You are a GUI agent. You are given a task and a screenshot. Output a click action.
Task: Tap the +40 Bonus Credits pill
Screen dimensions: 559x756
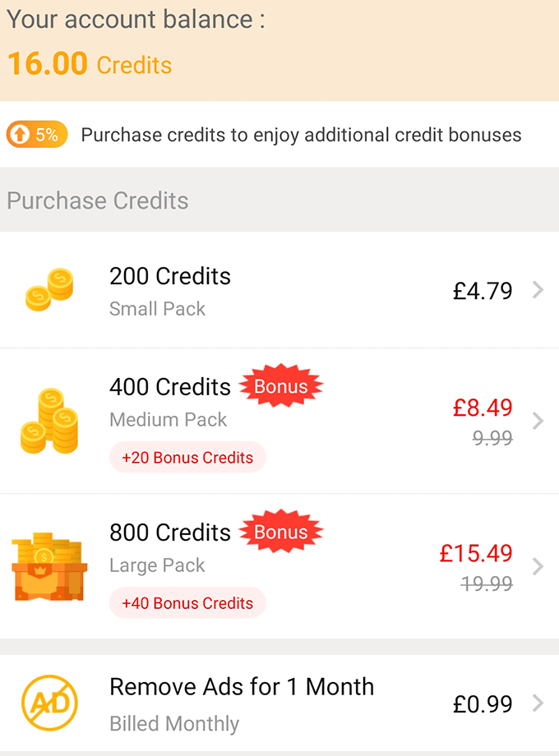[187, 602]
